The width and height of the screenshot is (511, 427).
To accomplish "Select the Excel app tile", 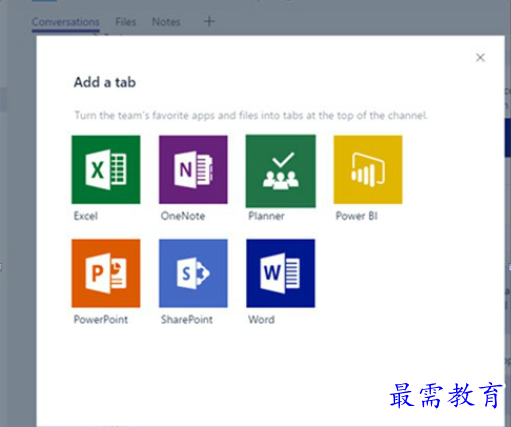I will pos(106,170).
